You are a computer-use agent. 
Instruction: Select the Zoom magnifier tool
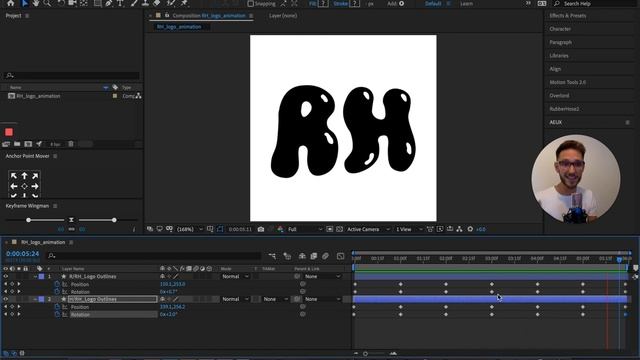pos(47,3)
